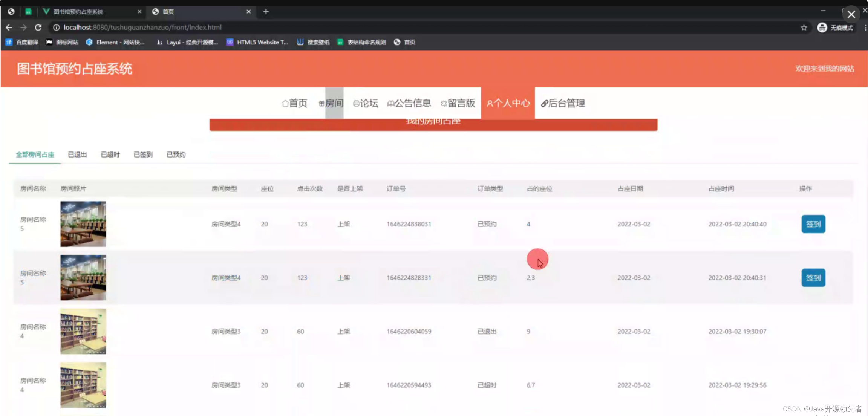The height and width of the screenshot is (416, 868).
Task: Select 已签到 filter tab
Action: tap(143, 154)
